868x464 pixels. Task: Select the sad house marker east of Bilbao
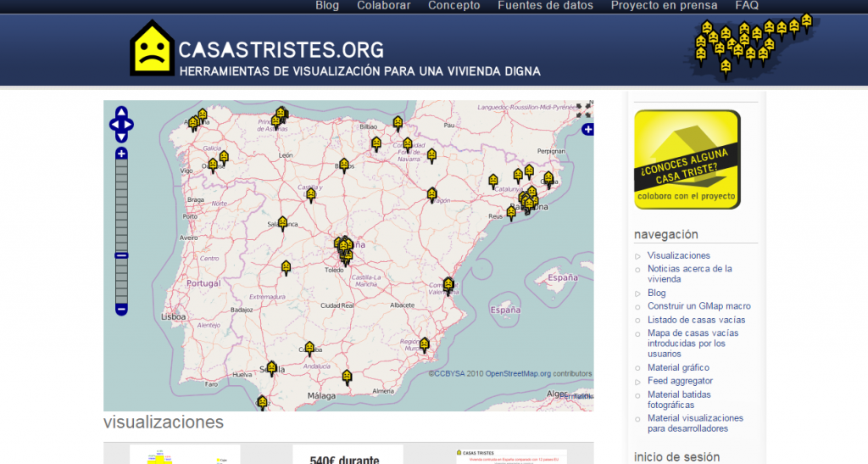coord(398,123)
